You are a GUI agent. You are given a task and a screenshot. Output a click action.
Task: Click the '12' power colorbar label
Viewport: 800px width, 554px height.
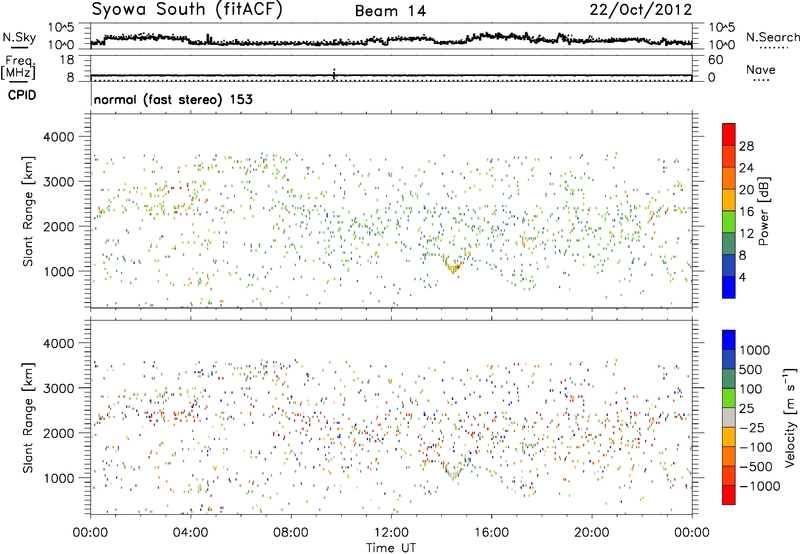coord(746,234)
